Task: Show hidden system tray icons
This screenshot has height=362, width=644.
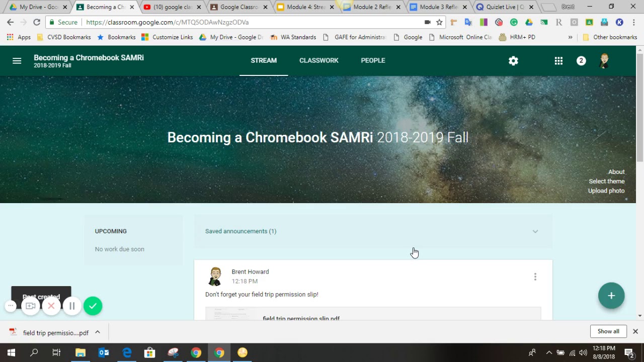Action: (549, 353)
